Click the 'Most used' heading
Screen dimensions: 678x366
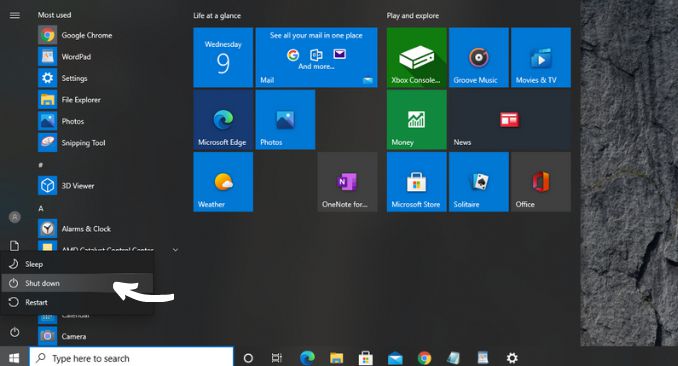tap(54, 15)
